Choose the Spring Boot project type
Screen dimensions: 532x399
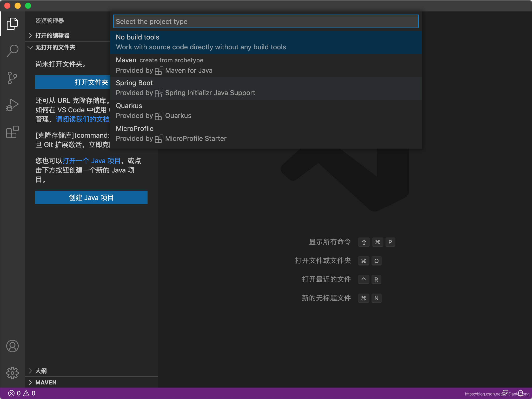266,88
